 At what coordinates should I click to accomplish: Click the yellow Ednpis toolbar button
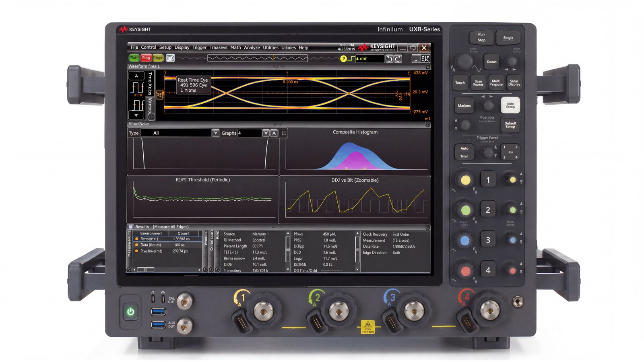pyautogui.click(x=158, y=58)
